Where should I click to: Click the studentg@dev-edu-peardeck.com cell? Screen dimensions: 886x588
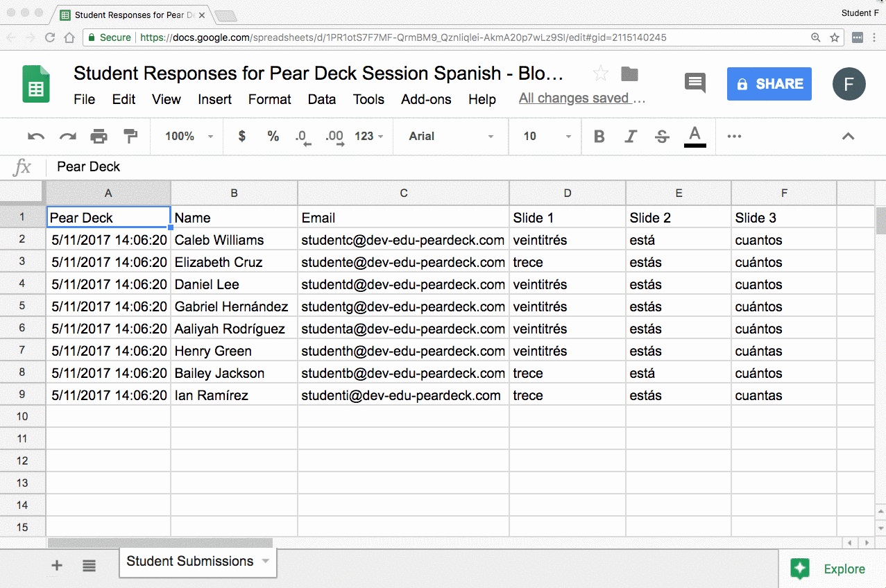404,306
